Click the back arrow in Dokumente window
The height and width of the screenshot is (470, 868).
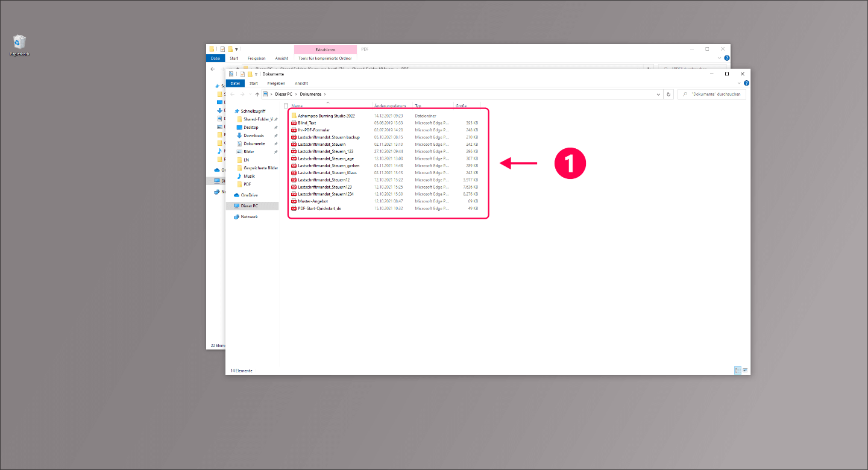(x=233, y=94)
